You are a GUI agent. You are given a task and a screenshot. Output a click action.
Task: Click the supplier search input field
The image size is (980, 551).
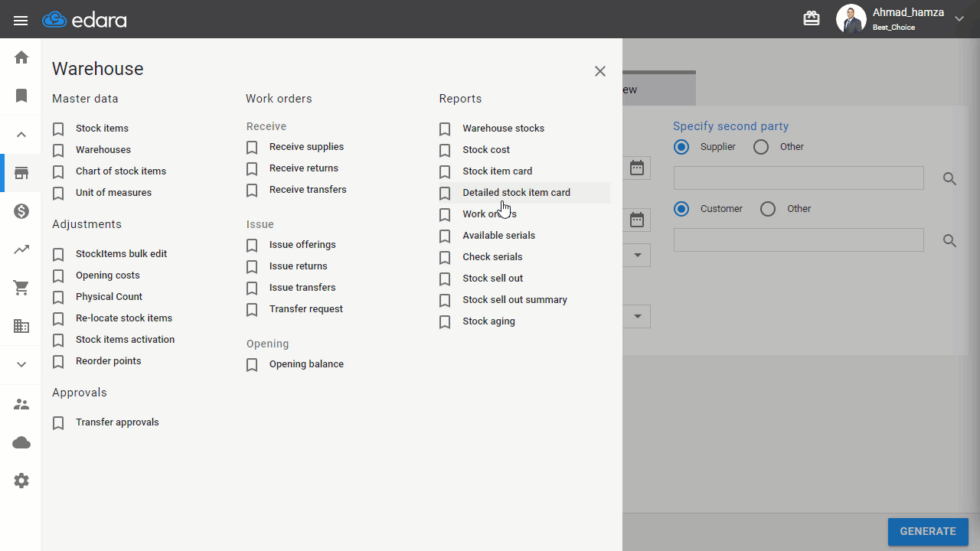point(799,178)
